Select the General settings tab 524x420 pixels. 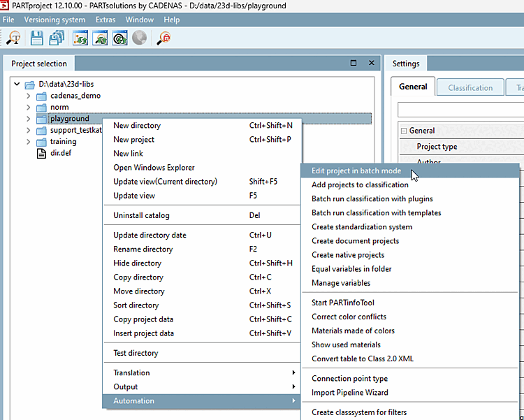click(x=413, y=87)
